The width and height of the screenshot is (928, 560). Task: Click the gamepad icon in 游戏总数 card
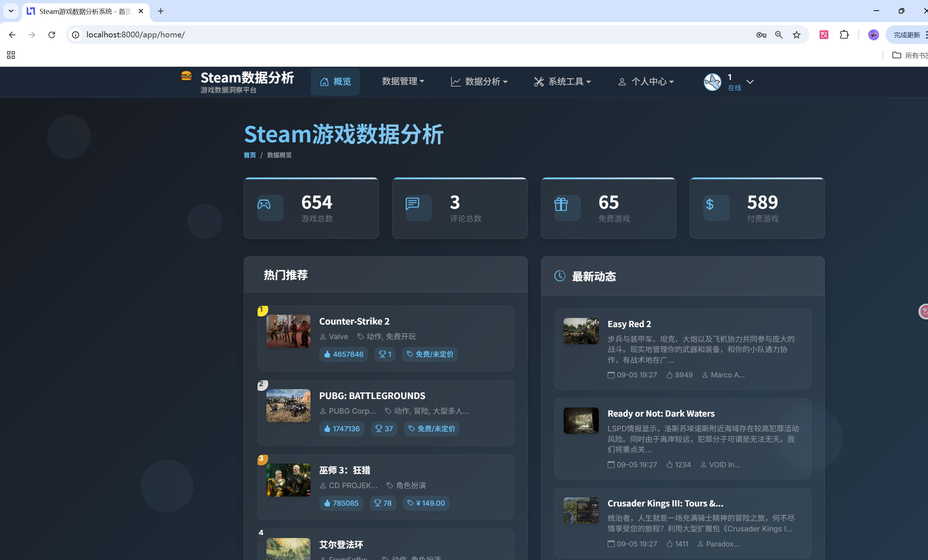(263, 204)
